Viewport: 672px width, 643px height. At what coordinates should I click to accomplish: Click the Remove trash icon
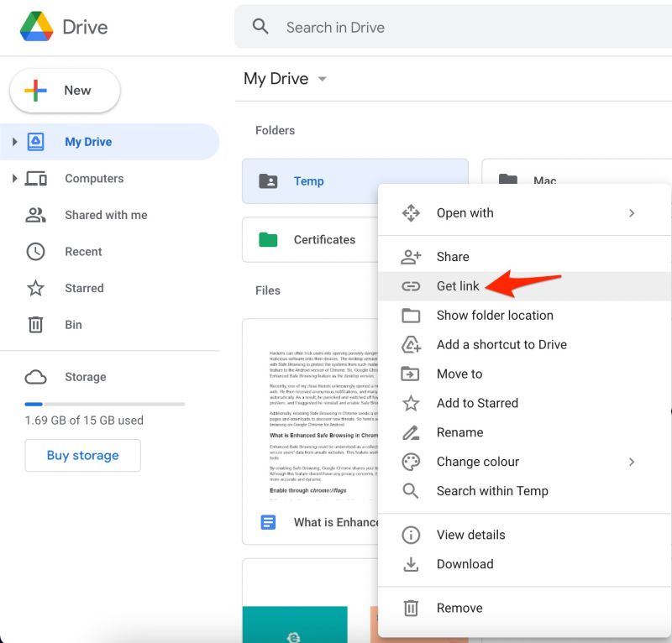tap(411, 608)
